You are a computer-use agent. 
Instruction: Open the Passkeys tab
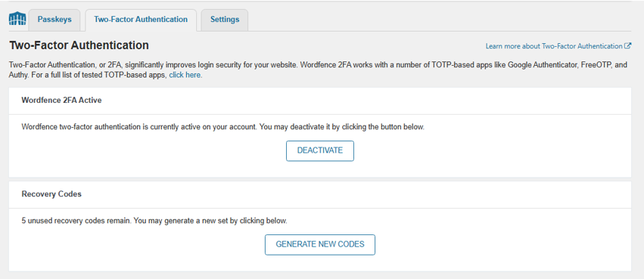54,20
